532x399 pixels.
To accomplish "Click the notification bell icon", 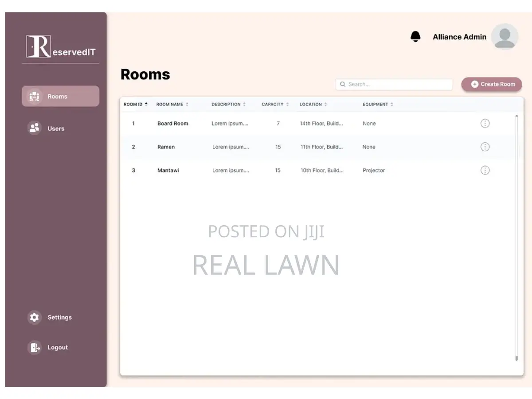I will [415, 37].
